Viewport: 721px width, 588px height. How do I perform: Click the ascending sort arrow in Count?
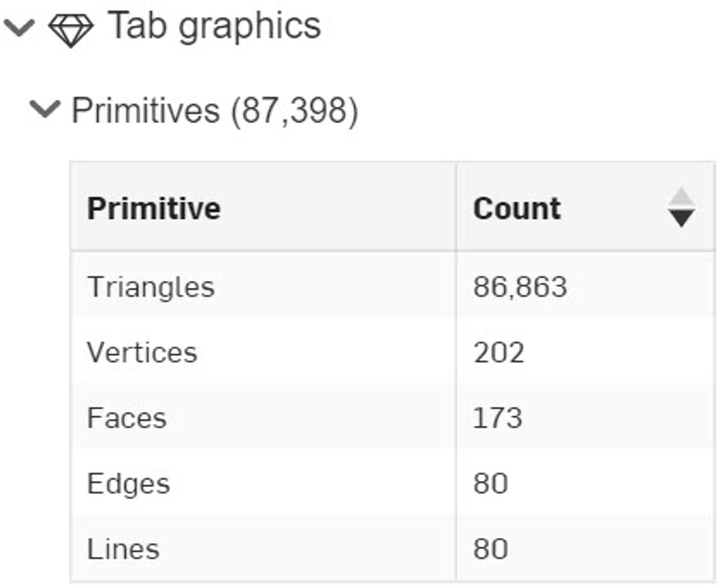pos(681,197)
